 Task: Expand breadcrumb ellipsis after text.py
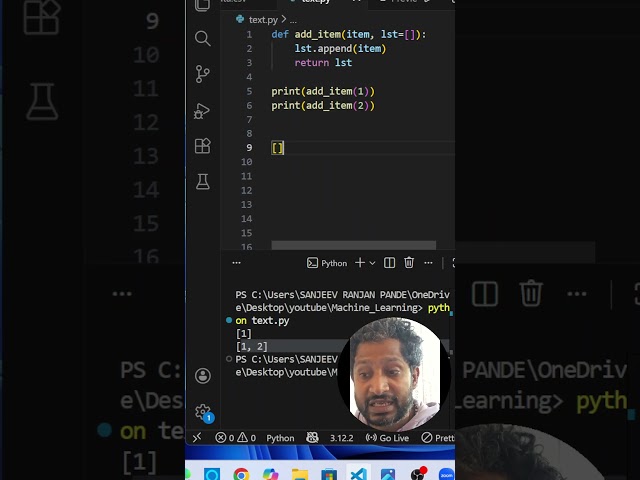pos(293,20)
